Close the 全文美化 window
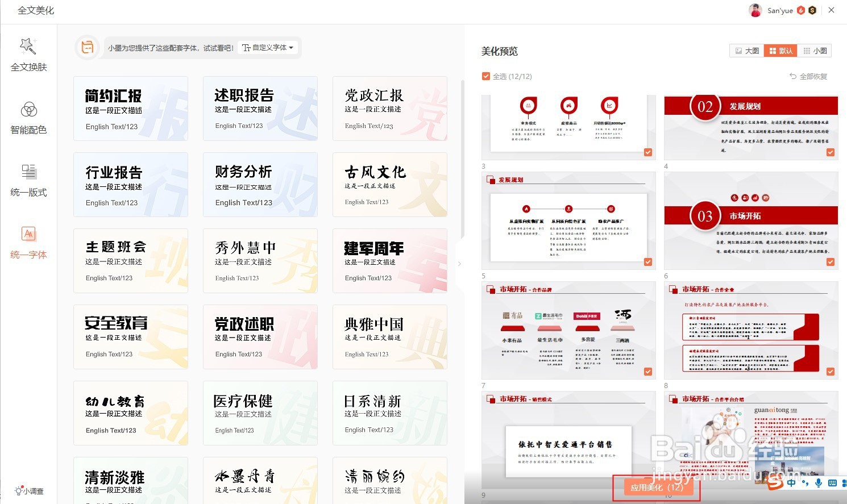The height and width of the screenshot is (504, 847). pyautogui.click(x=831, y=10)
